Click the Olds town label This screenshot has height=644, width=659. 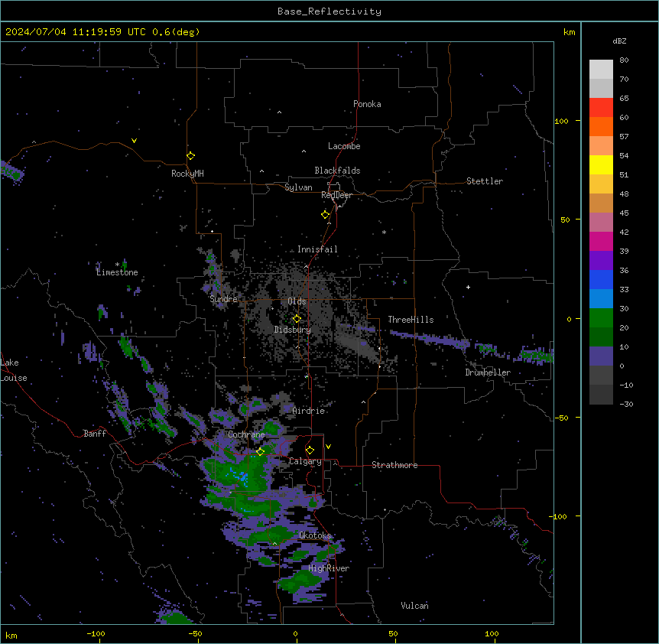(x=297, y=301)
